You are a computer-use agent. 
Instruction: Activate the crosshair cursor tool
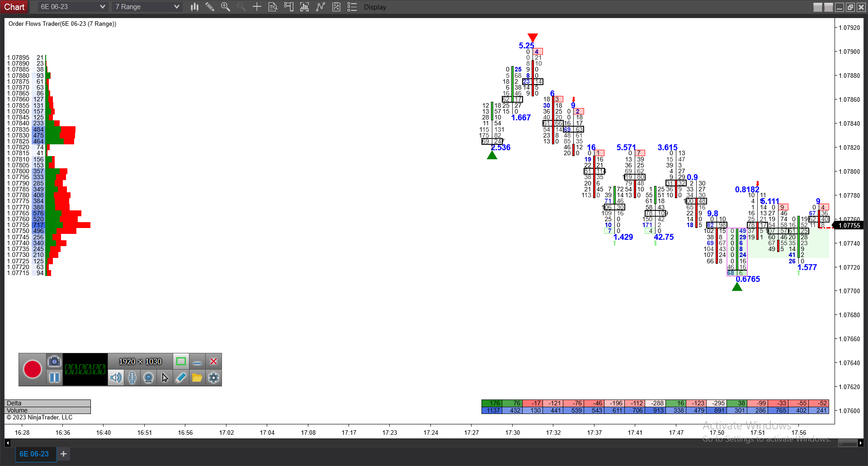[x=257, y=7]
